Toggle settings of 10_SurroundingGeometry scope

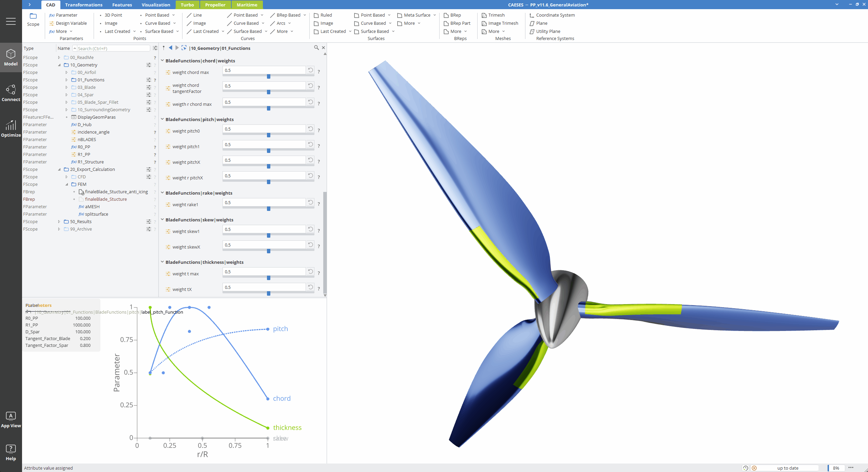[149, 110]
